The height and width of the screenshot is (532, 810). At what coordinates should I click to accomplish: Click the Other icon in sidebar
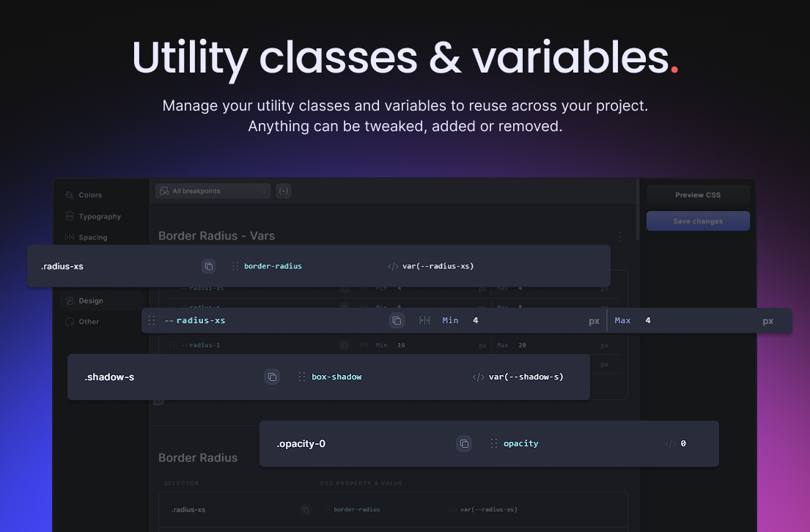70,322
